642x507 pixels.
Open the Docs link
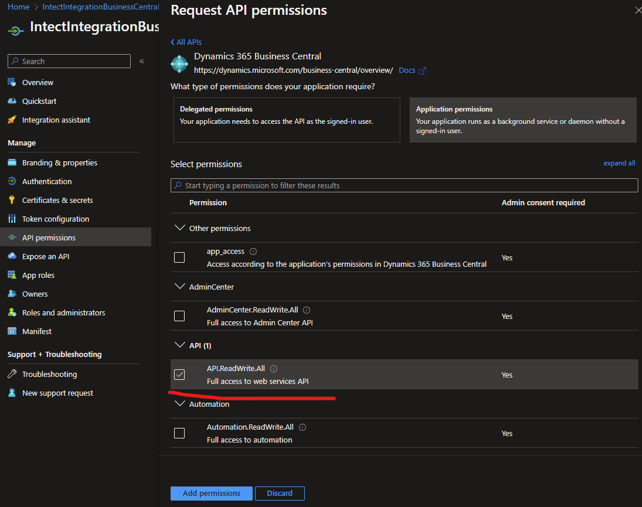click(407, 70)
